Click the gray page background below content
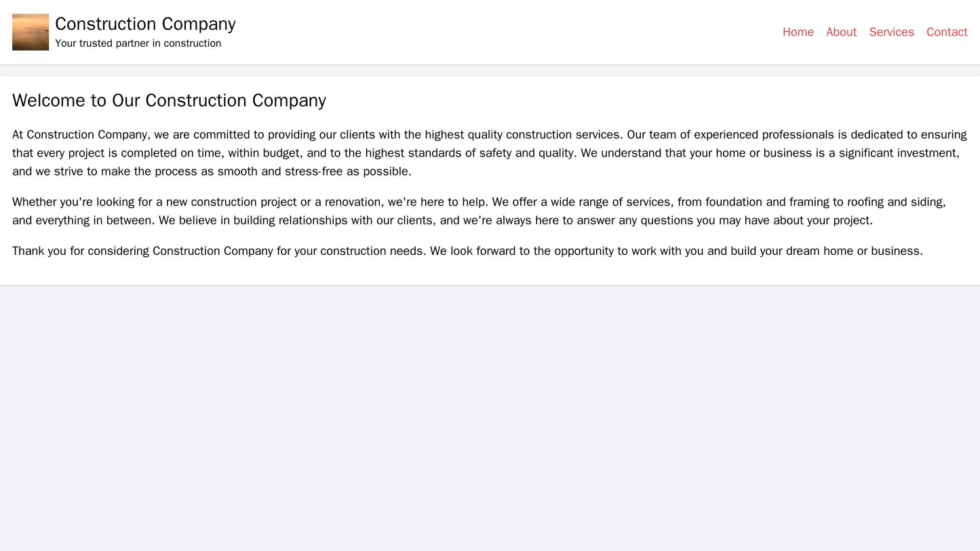 click(488, 407)
